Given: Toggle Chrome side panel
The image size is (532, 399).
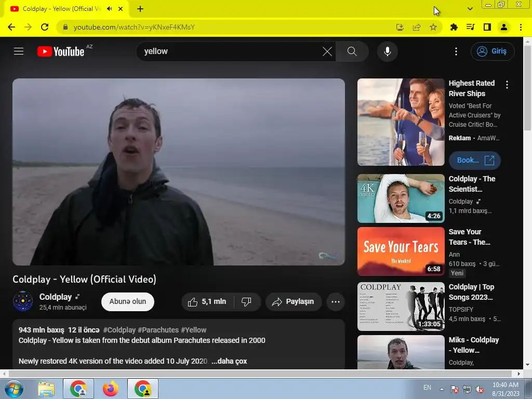Looking at the screenshot, I should (x=487, y=27).
